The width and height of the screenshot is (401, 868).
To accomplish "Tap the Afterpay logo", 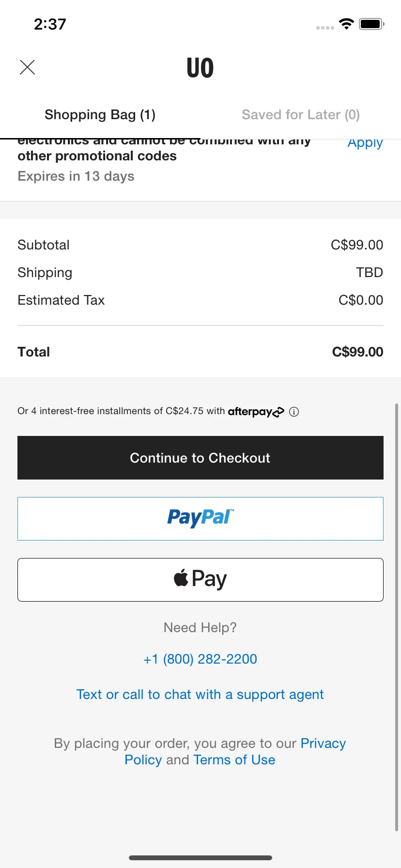I will click(256, 412).
